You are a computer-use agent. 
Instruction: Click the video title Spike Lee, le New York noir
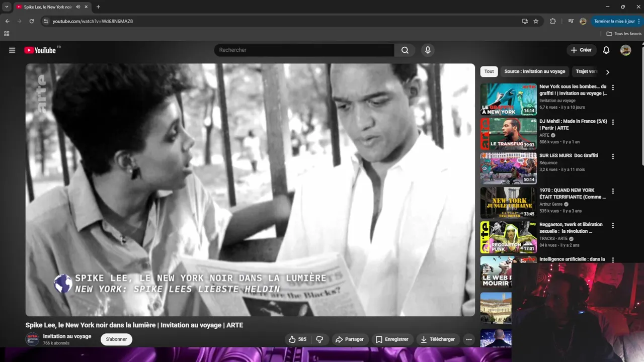pyautogui.click(x=134, y=325)
